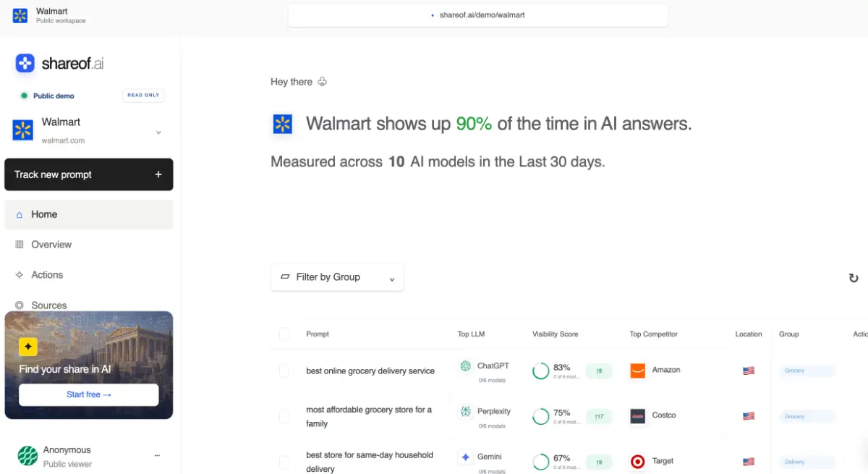This screenshot has width=868, height=474.
Task: Click the Anonymous user avatar
Action: coord(27,456)
